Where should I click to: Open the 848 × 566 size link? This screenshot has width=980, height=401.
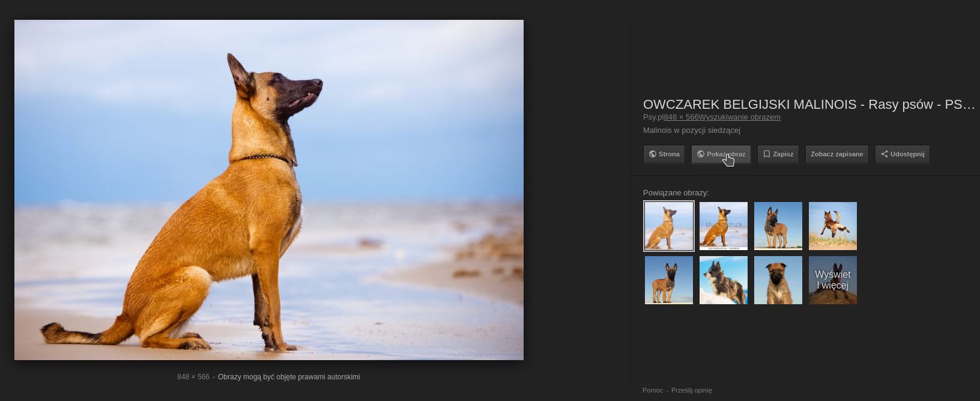681,117
